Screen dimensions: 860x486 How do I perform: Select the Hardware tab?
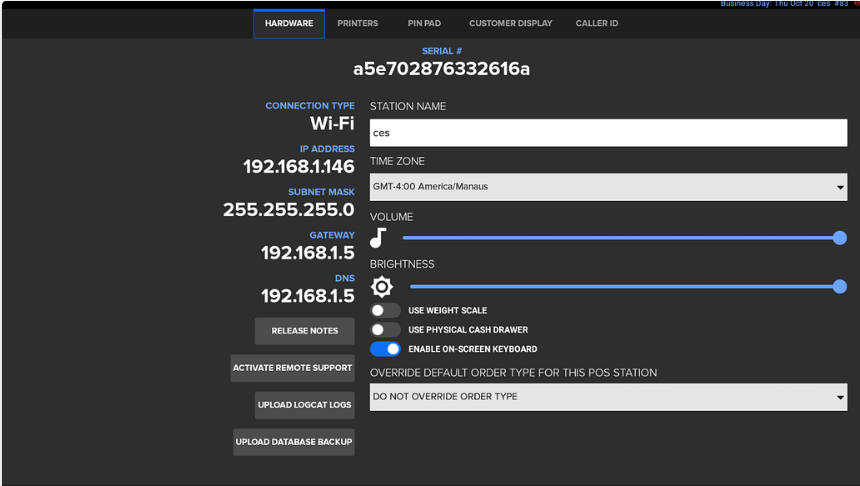click(x=289, y=23)
